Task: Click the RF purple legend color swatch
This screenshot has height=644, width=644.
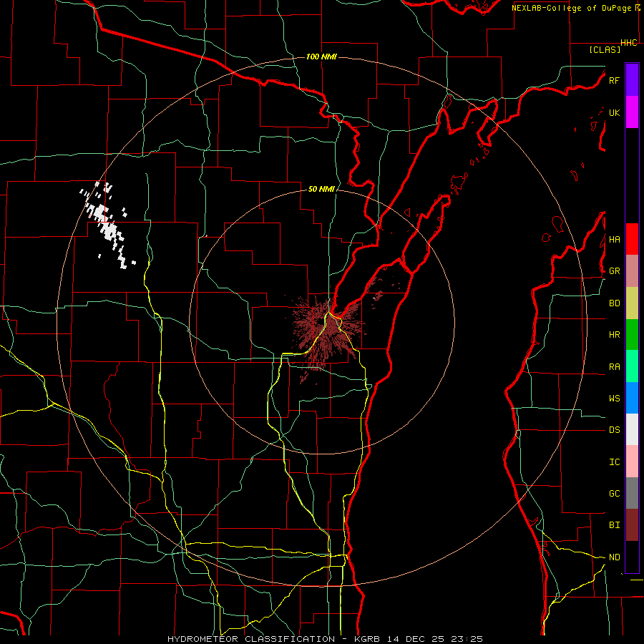Action: tap(632, 80)
